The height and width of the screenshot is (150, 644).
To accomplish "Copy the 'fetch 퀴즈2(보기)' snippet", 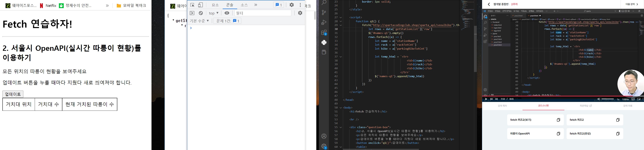I will 558,120.
